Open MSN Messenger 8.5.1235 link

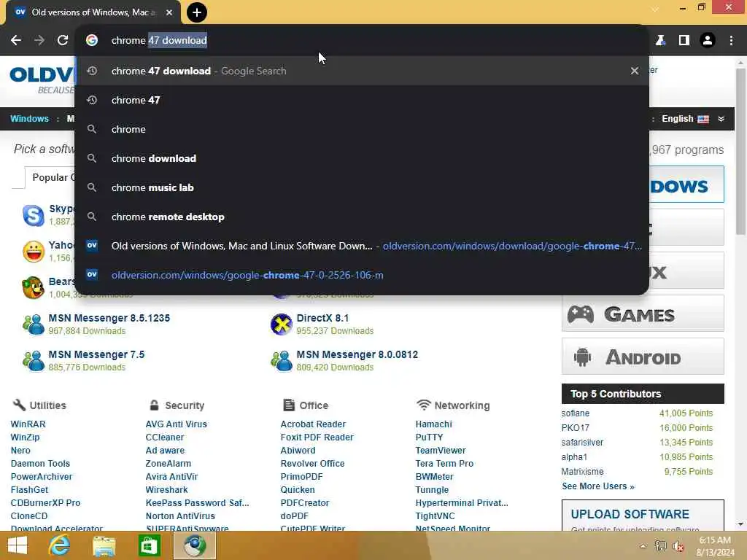pyautogui.click(x=109, y=318)
